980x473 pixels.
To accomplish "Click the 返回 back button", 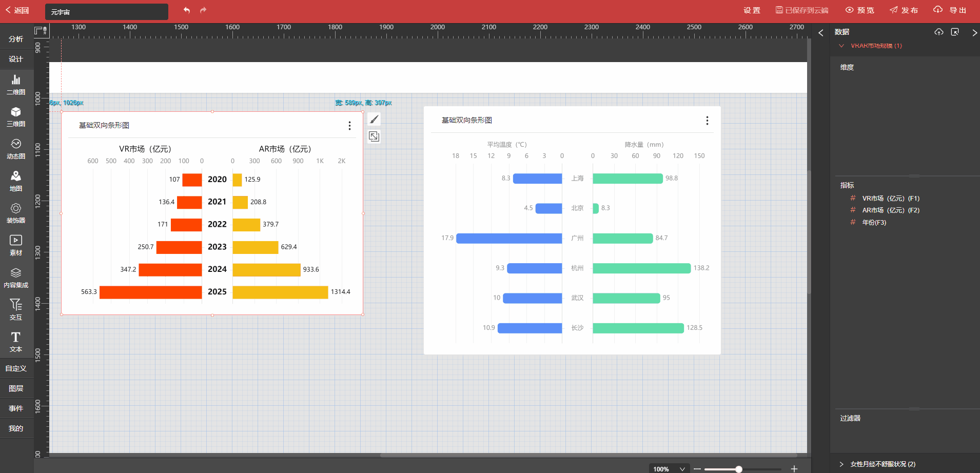I will click(17, 10).
